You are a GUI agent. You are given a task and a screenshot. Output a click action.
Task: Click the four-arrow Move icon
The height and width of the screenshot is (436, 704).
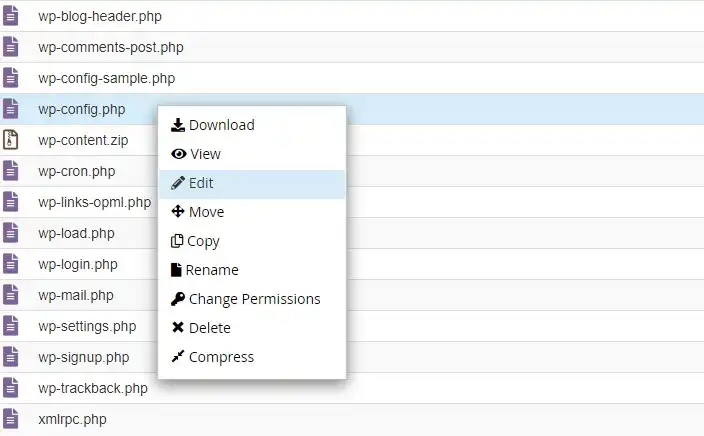pyautogui.click(x=178, y=211)
